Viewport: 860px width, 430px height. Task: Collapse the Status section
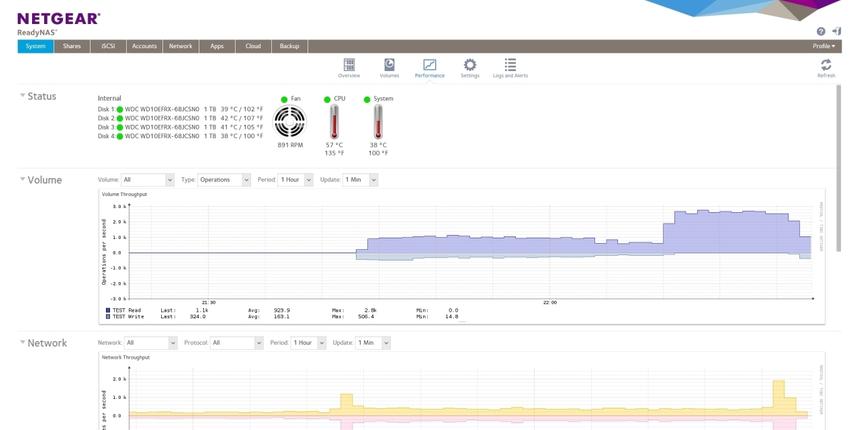tap(22, 96)
